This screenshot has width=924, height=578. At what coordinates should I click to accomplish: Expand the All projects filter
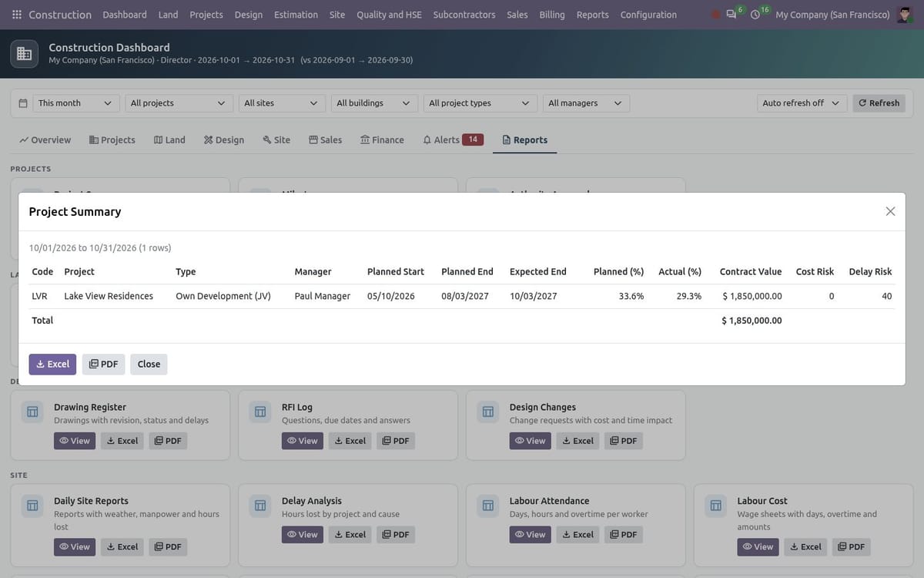coord(179,103)
